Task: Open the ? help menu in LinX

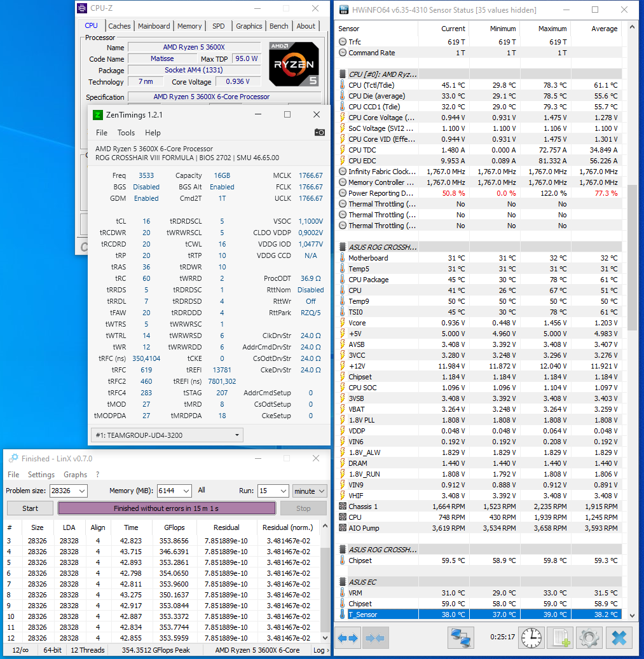Action: click(97, 474)
